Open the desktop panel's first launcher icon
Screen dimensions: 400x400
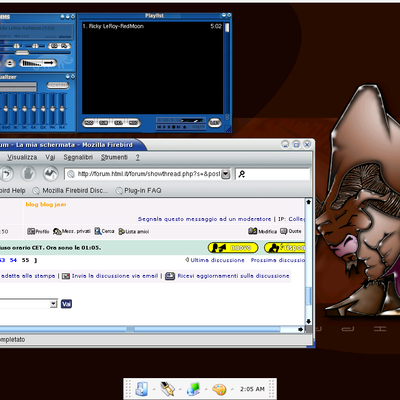(142, 389)
